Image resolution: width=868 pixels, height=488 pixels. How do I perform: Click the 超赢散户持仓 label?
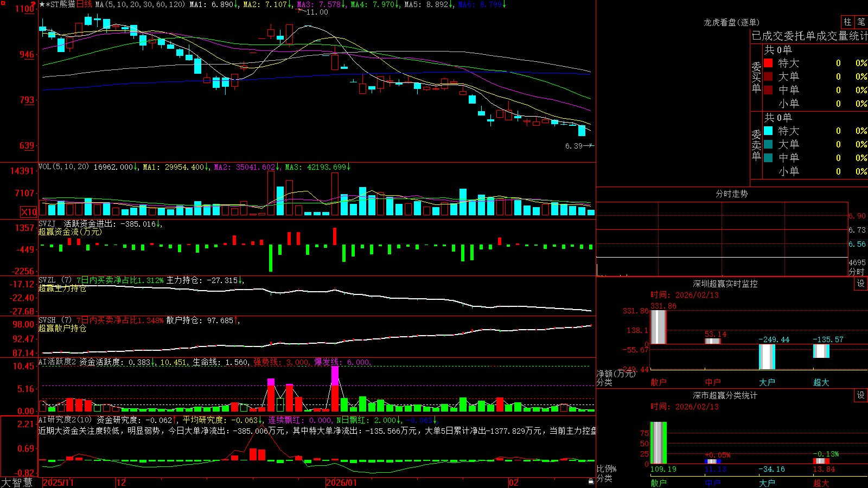[62, 328]
